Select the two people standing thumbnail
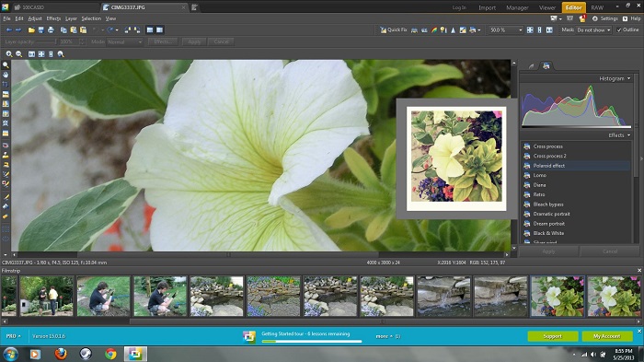 [x=46, y=297]
